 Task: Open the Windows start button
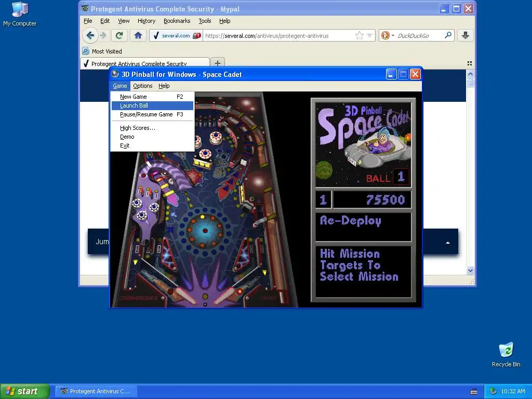click(x=24, y=391)
